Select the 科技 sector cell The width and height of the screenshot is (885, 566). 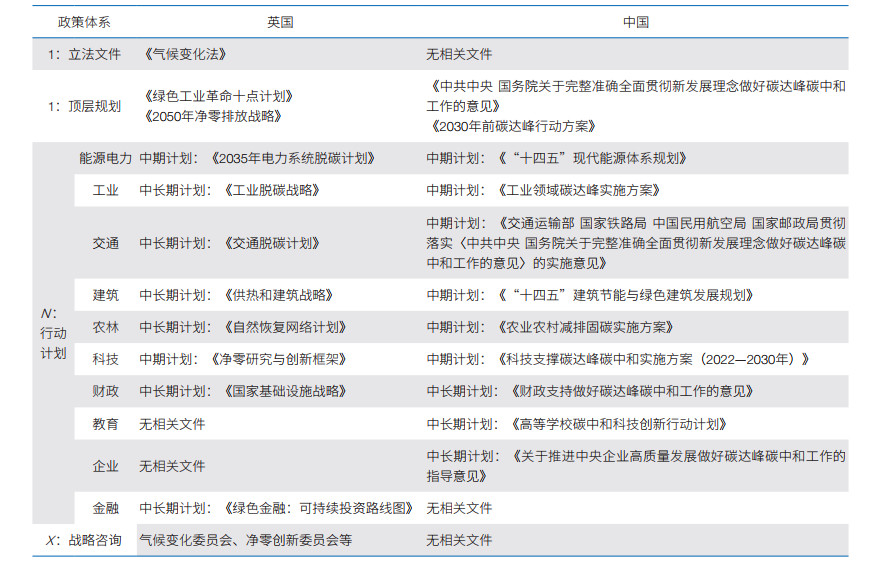point(105,359)
